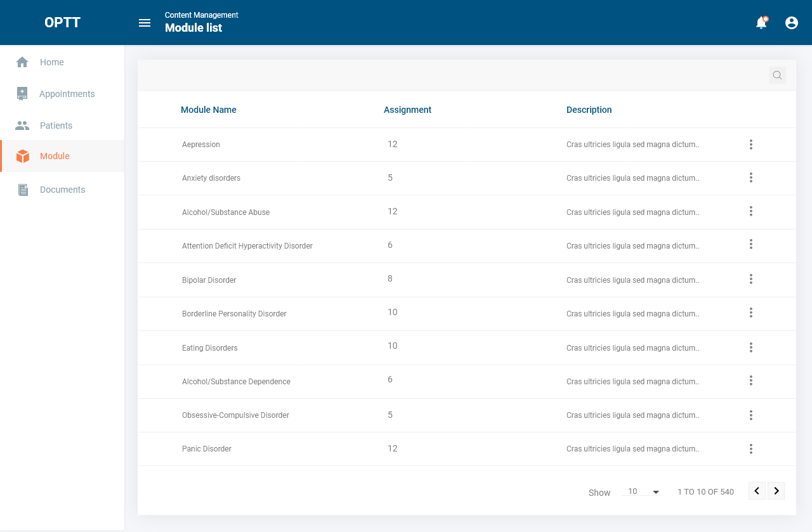Image resolution: width=812 pixels, height=532 pixels.
Task: Click the Assignment column header
Action: (x=407, y=110)
